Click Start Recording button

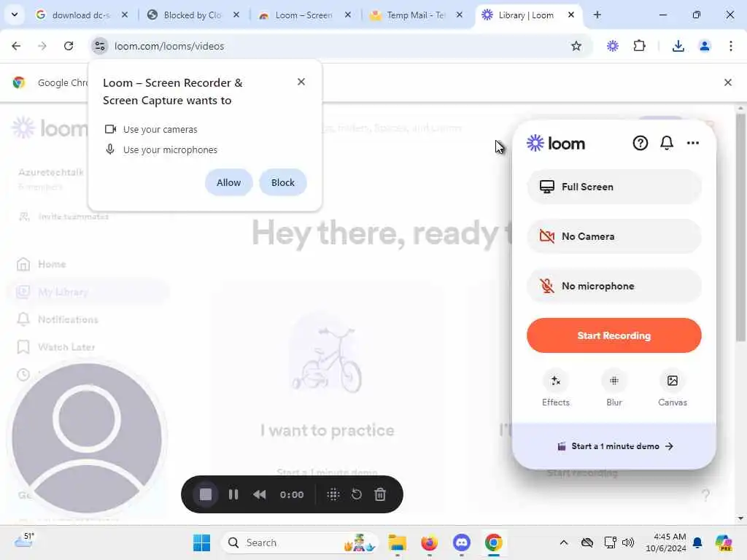614,335
